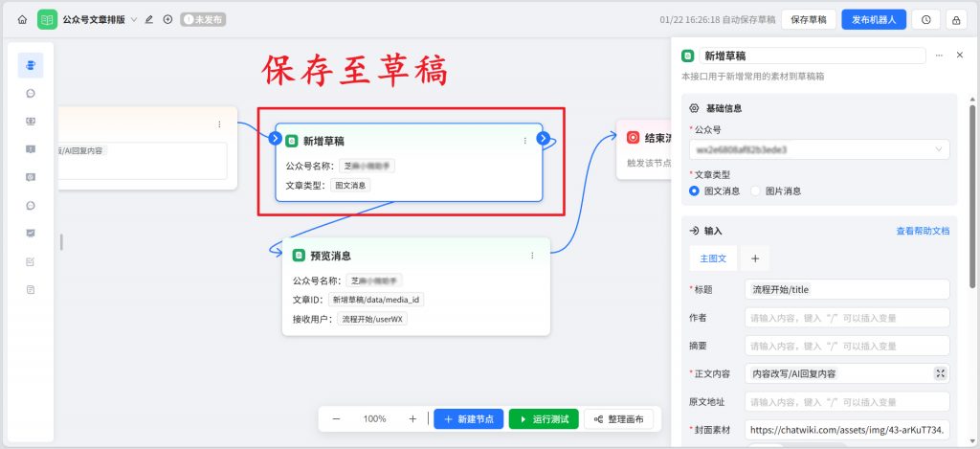
Task: Click the red icon of 结束流程 node
Action: [x=634, y=137]
